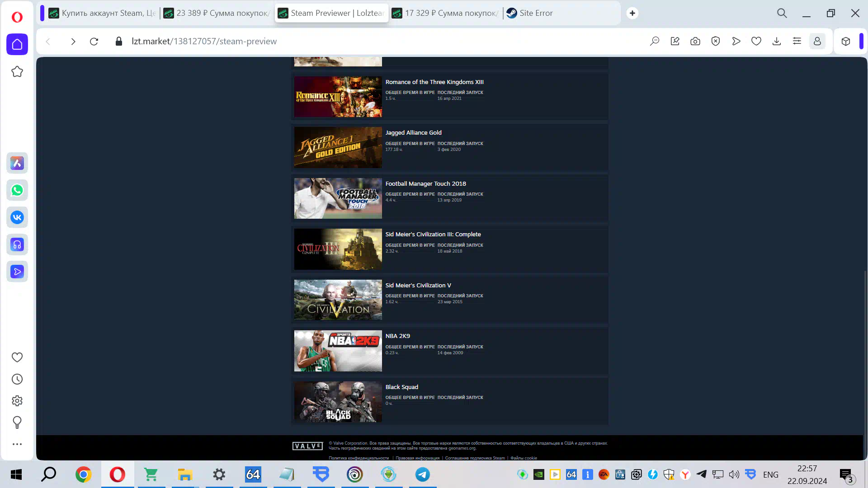Viewport: 868px width, 488px height.
Task: Open ad blocker shield icon
Action: click(716, 42)
